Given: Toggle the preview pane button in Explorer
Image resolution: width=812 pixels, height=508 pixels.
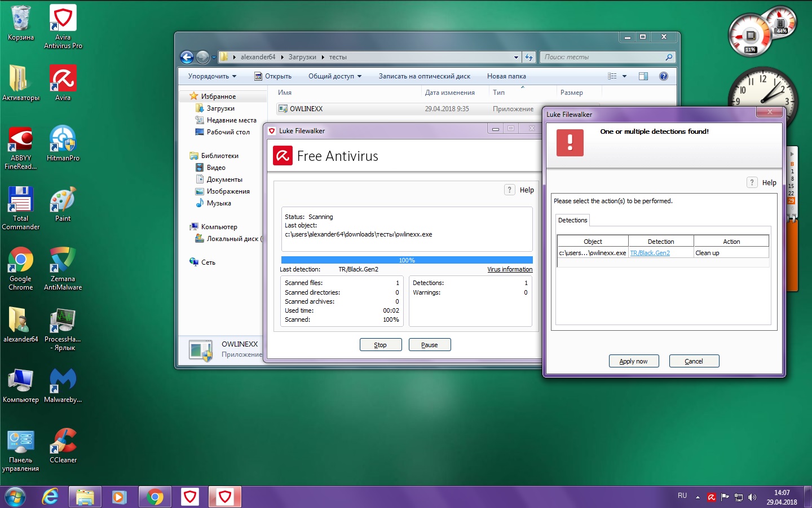Looking at the screenshot, I should pos(643,76).
